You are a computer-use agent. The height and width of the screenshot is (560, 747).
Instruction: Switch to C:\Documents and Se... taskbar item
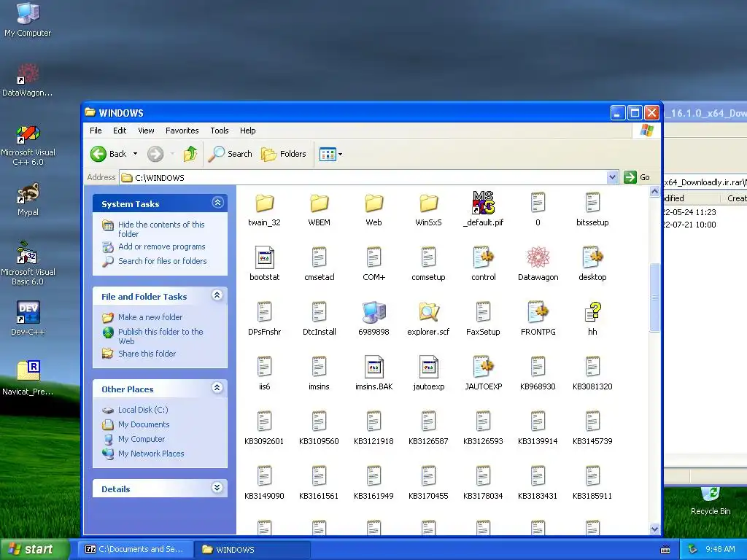pos(135,549)
